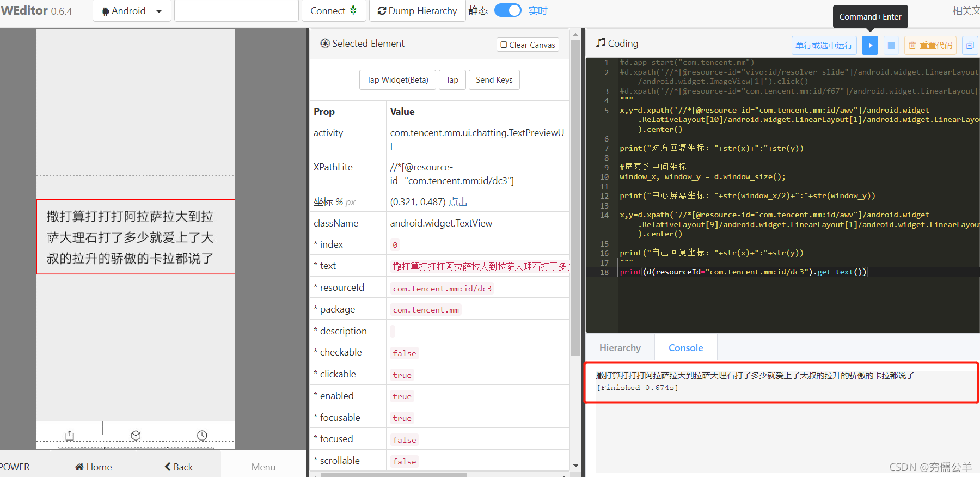
Task: Click the scroll-up arrow of properties panel
Action: tap(575, 34)
